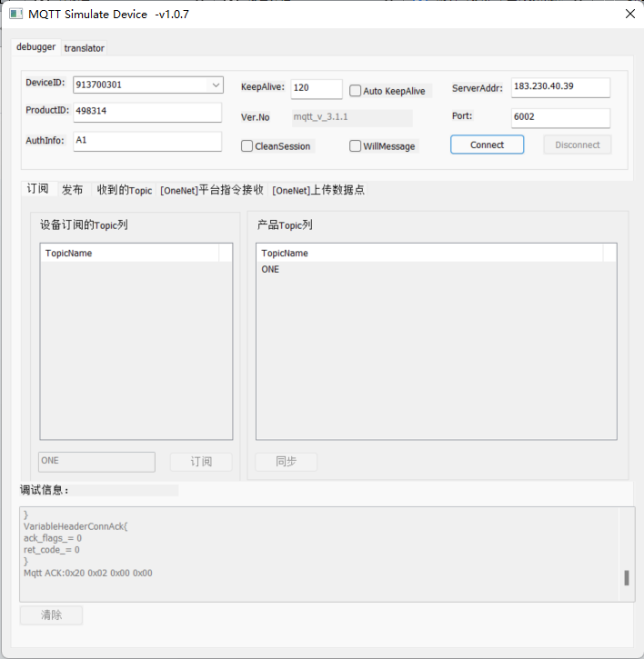Click the ProductID field with 498314
644x659 pixels.
pos(147,112)
